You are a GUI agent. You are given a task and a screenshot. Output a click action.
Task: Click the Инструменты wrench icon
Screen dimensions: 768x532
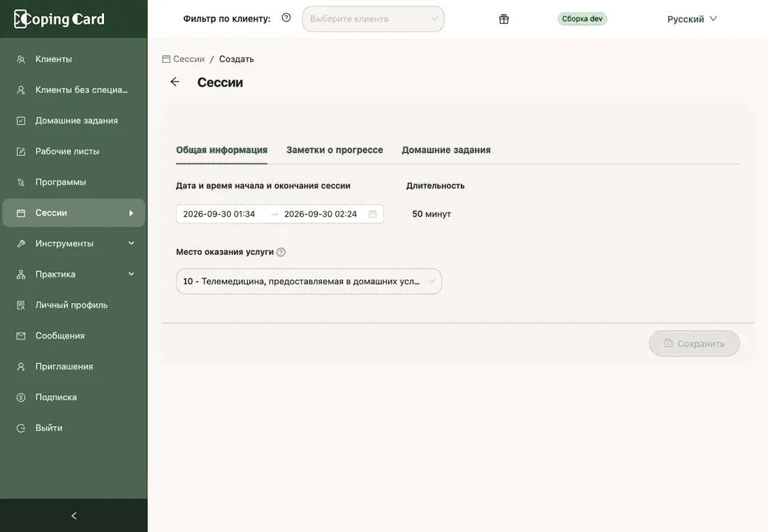coord(20,244)
